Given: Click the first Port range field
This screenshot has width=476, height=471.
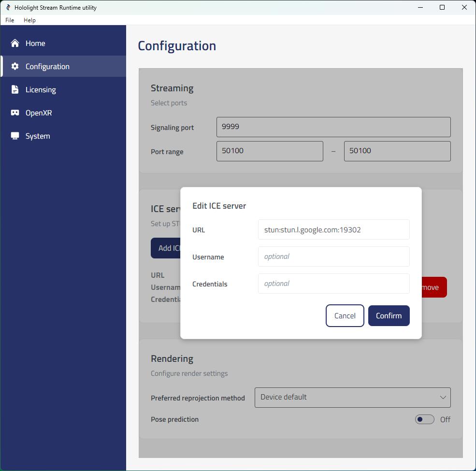Looking at the screenshot, I should coord(270,151).
